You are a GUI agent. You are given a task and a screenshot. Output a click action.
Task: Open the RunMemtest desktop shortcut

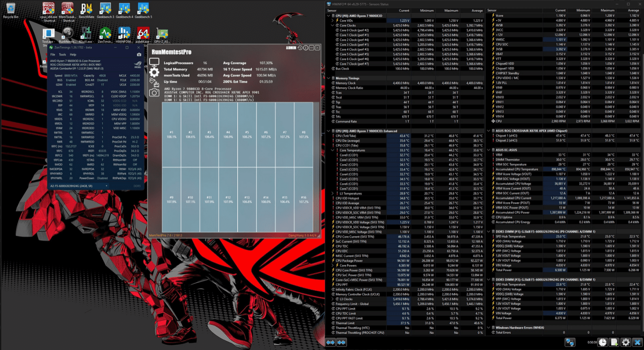(x=67, y=35)
